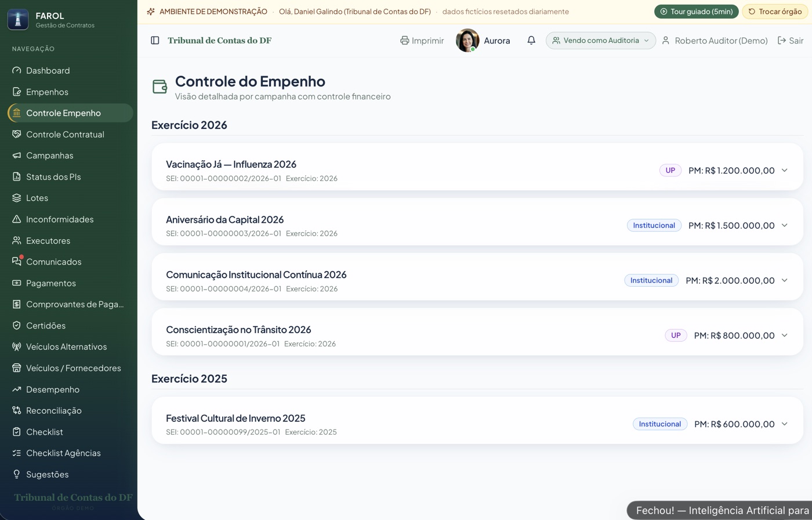Open Desempenho sidebar item
This screenshot has height=520, width=812.
(x=70, y=389)
